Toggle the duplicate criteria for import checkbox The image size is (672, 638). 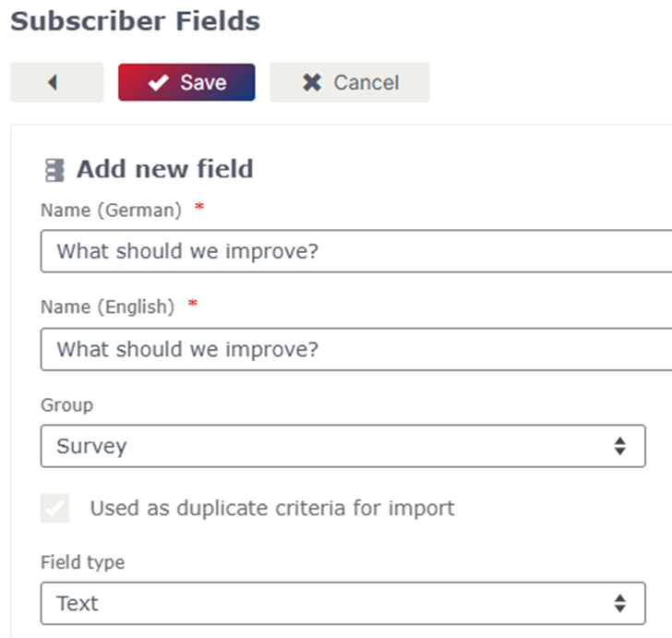coord(54,508)
